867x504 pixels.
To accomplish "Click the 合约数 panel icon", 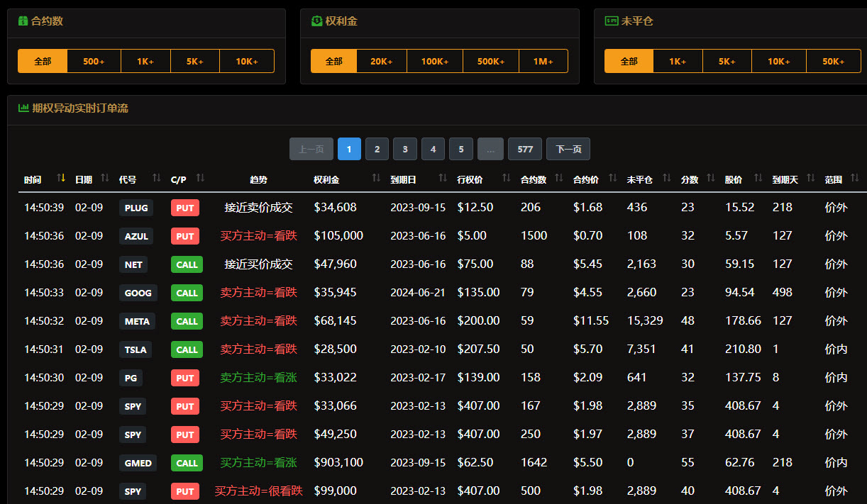I will (x=23, y=21).
